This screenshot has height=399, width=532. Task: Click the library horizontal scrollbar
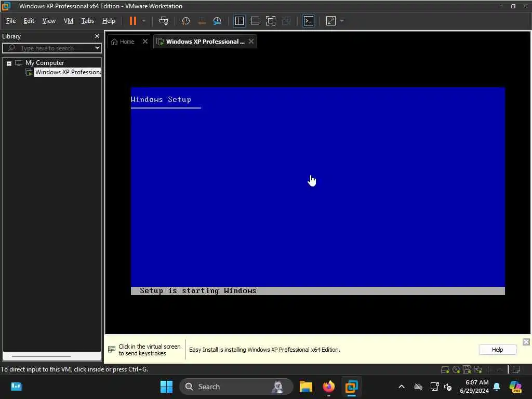coord(41,356)
